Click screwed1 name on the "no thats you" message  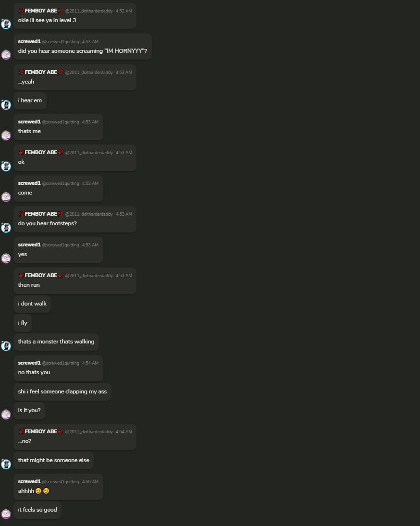[x=29, y=363]
